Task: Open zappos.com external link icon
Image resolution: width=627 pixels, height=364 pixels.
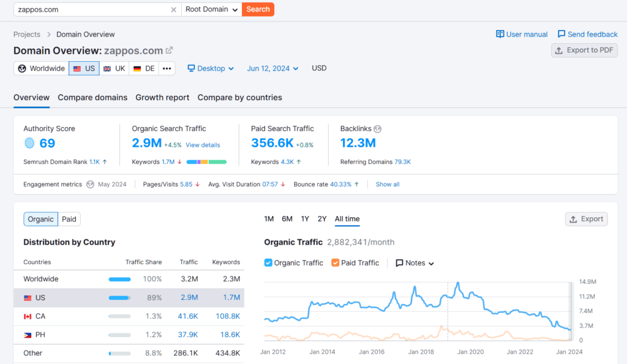Action: point(170,50)
